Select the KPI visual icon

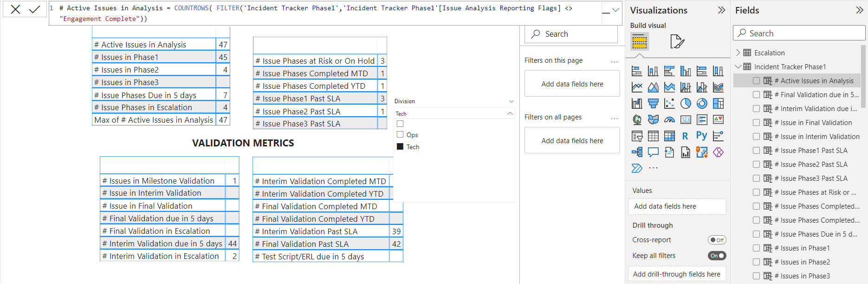[x=718, y=120]
